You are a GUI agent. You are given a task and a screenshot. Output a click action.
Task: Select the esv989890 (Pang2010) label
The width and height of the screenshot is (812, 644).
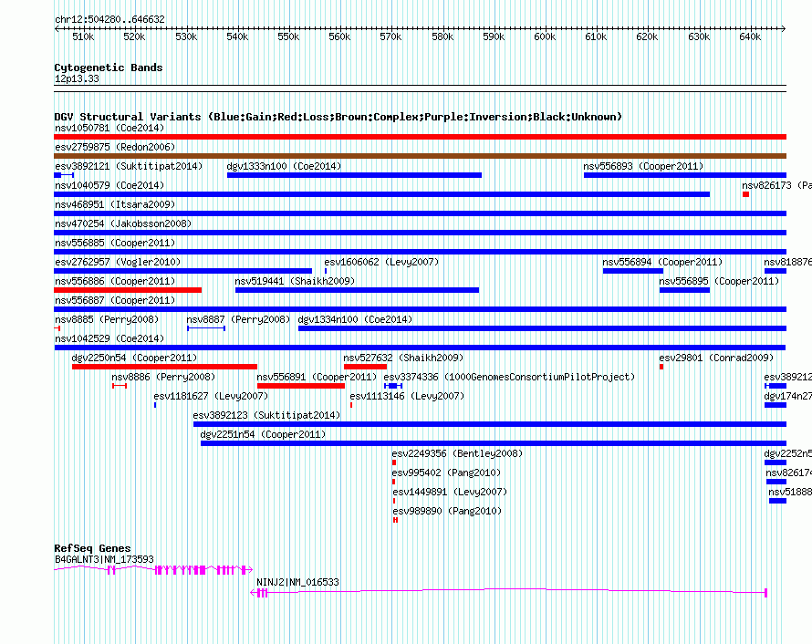(x=447, y=511)
